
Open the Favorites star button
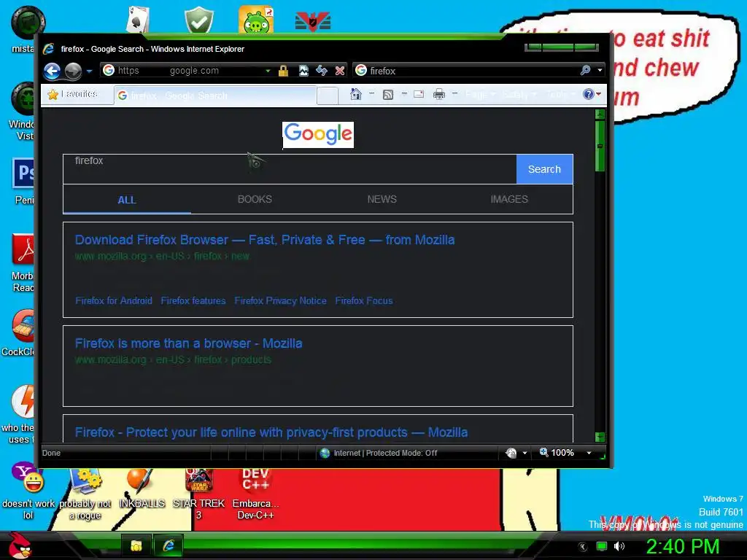73,94
